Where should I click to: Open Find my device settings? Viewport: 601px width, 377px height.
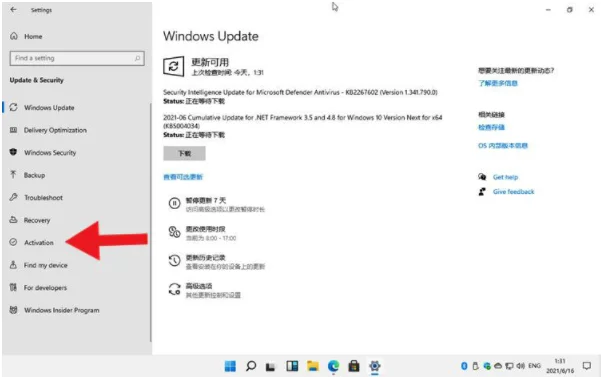click(46, 265)
